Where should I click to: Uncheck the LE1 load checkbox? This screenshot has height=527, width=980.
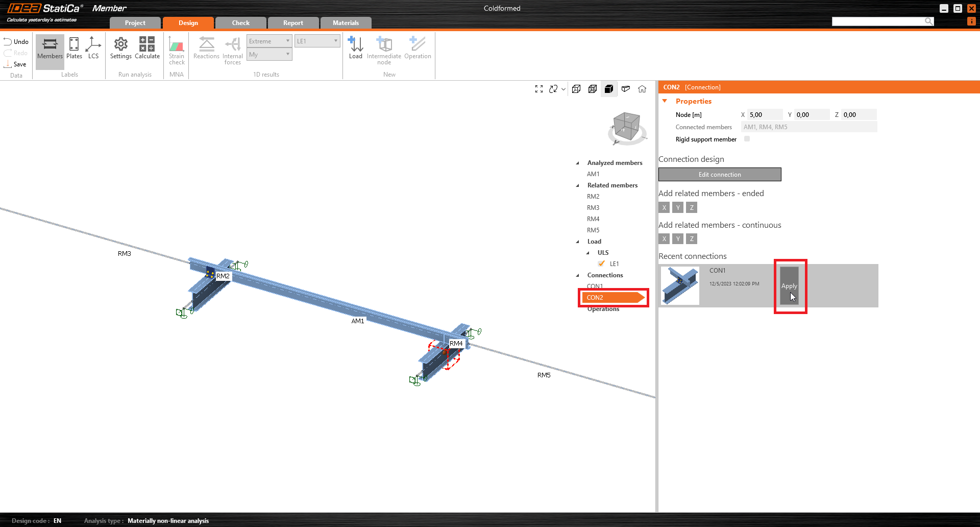(x=601, y=264)
